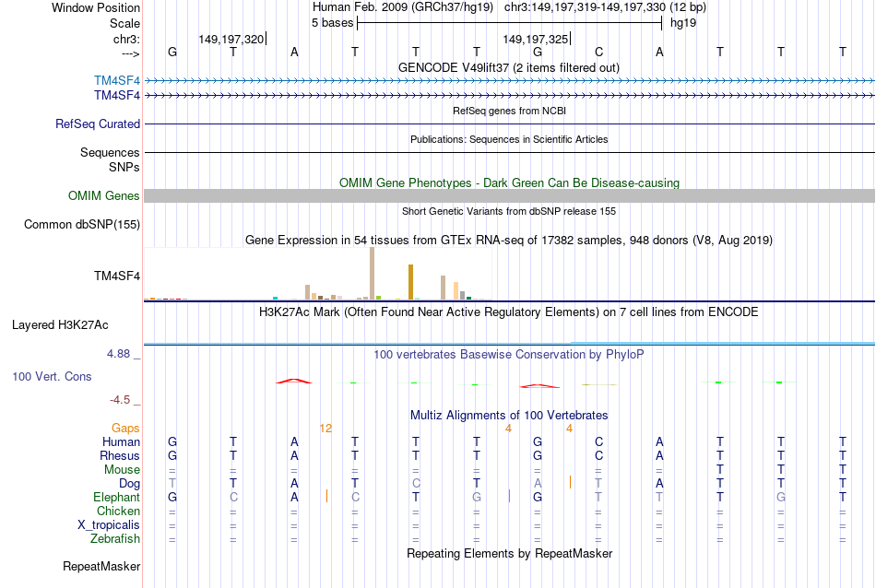Click the chr3:149,197,319-149,197,330 coordinates text

pos(585,7)
